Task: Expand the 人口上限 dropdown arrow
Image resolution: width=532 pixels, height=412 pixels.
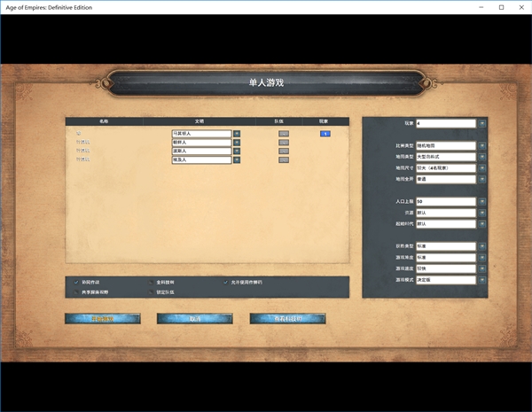Action: (x=482, y=201)
